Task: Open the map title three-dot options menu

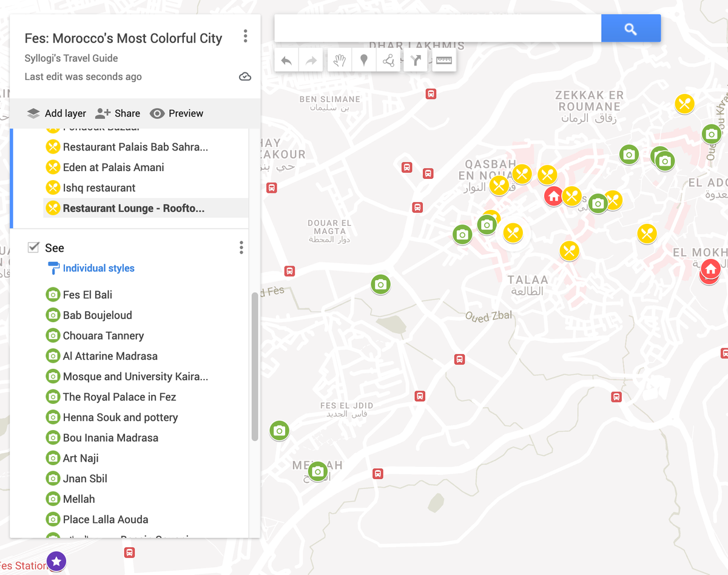Action: 246,36
